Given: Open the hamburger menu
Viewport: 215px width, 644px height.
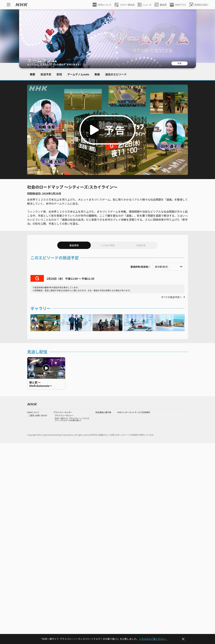Looking at the screenshot, I should tap(9, 5).
